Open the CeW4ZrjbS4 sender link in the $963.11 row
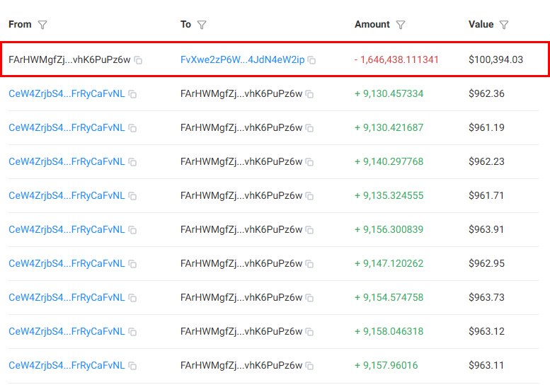This screenshot has height=392, width=550. (x=67, y=366)
